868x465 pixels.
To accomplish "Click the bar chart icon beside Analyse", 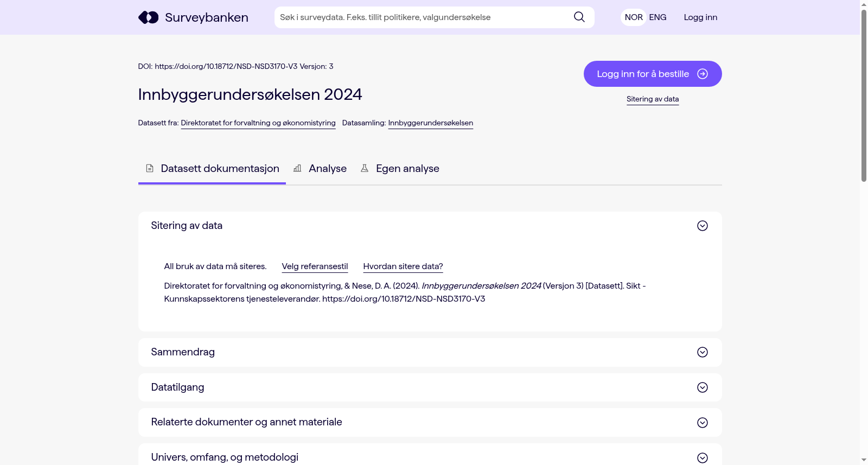I will pyautogui.click(x=297, y=169).
